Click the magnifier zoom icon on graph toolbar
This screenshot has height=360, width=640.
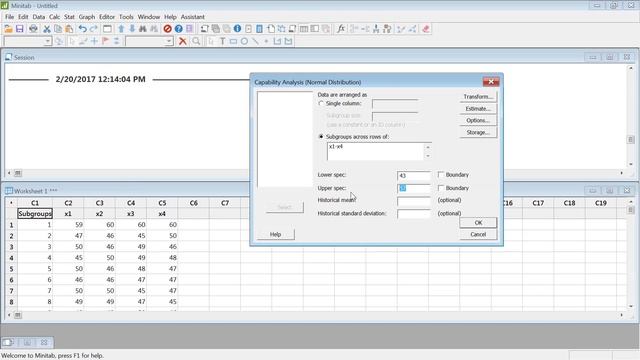pos(196,41)
